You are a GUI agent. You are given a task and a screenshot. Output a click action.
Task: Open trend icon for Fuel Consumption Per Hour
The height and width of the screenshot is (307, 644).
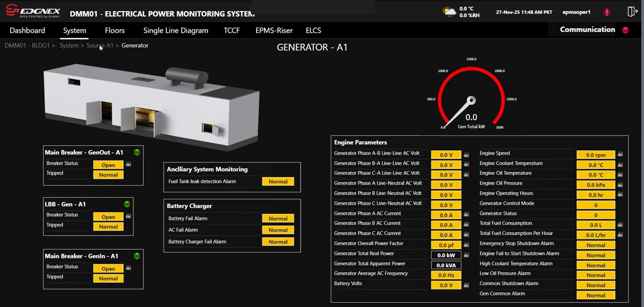(620, 235)
